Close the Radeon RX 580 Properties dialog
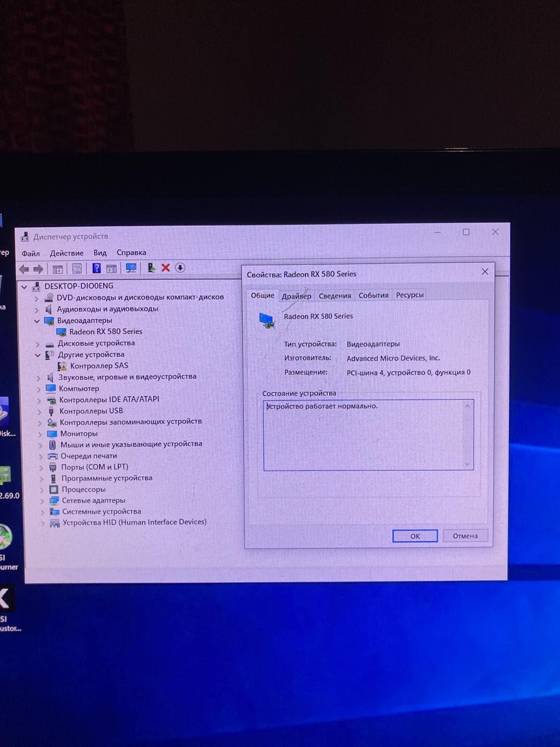 (485, 271)
